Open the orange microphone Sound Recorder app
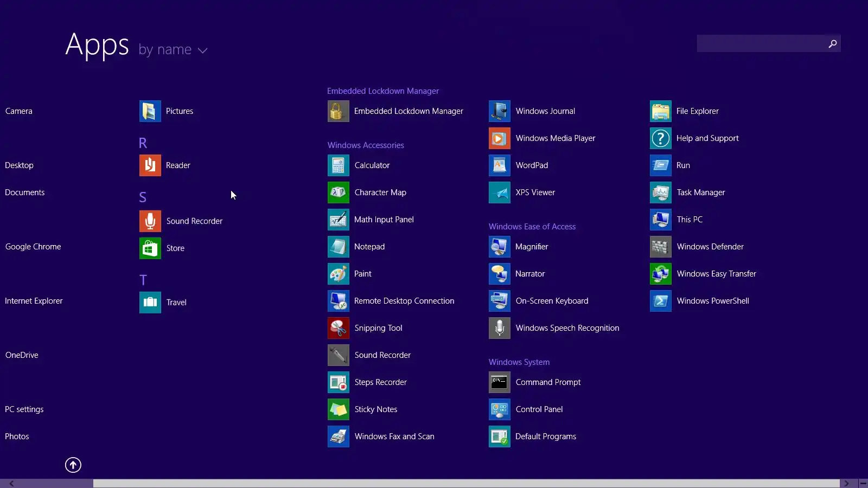868x488 pixels. point(150,221)
